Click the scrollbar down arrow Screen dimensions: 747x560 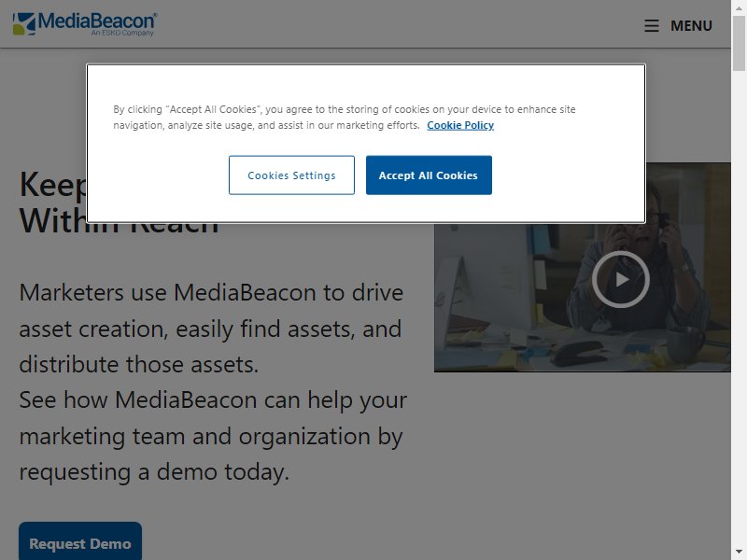tap(739, 553)
